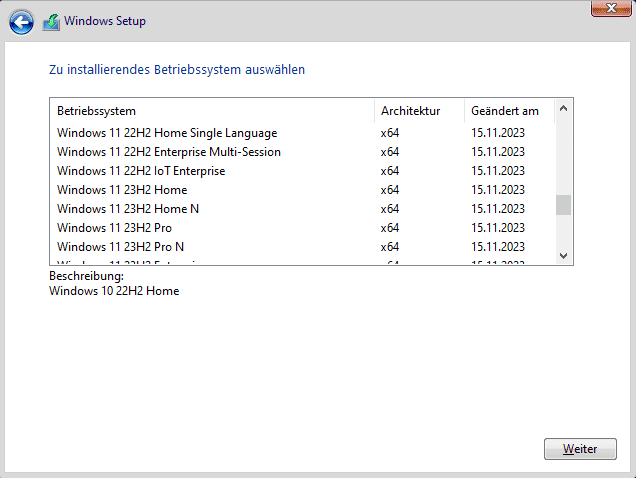Click x64 in the Windows 11 23H2 Pro row
This screenshot has width=636, height=478.
tap(390, 228)
